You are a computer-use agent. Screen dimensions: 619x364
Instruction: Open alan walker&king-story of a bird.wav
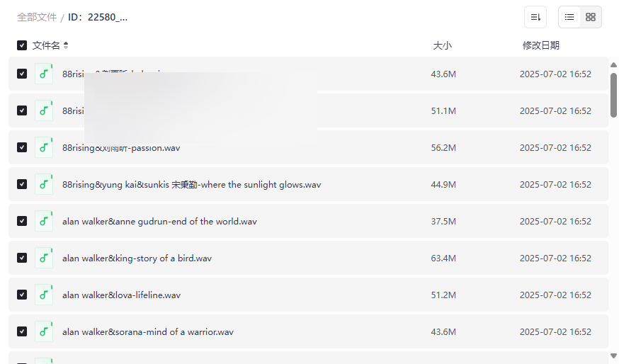coord(137,258)
